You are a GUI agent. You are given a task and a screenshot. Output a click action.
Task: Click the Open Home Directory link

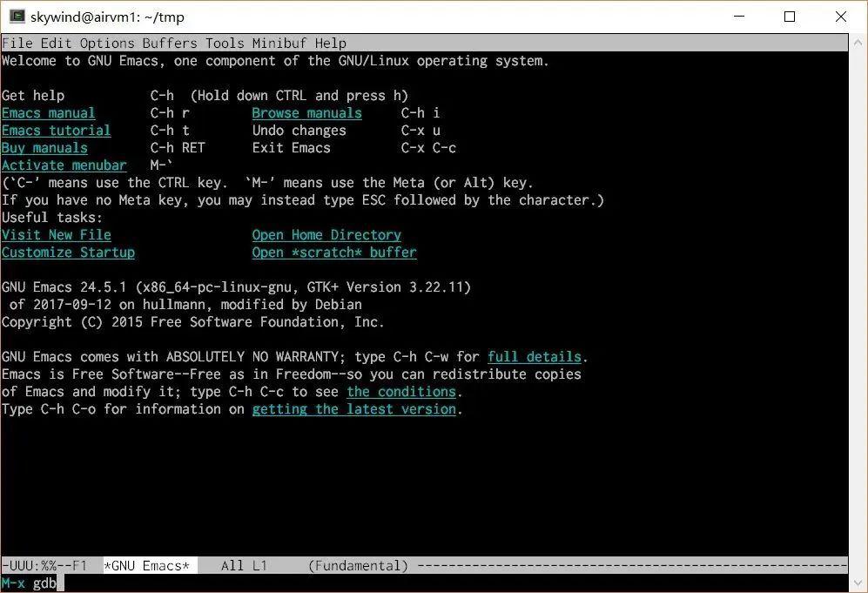(x=326, y=235)
